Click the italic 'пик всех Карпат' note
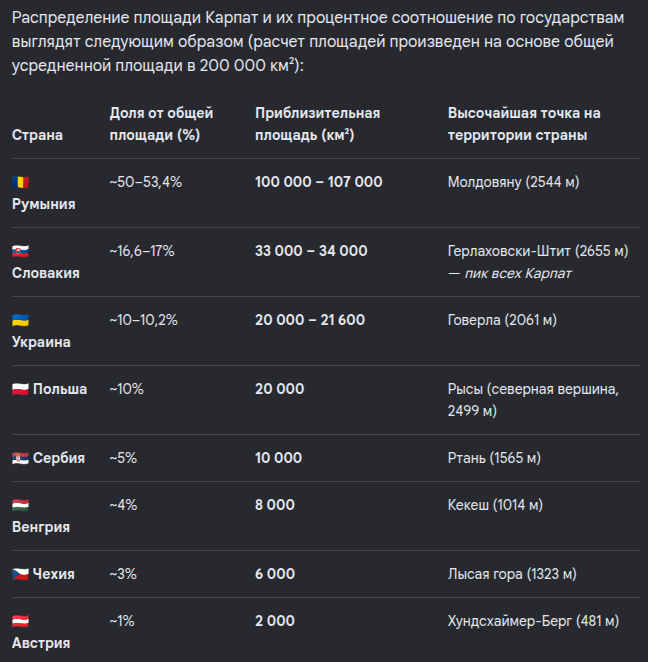 518,274
